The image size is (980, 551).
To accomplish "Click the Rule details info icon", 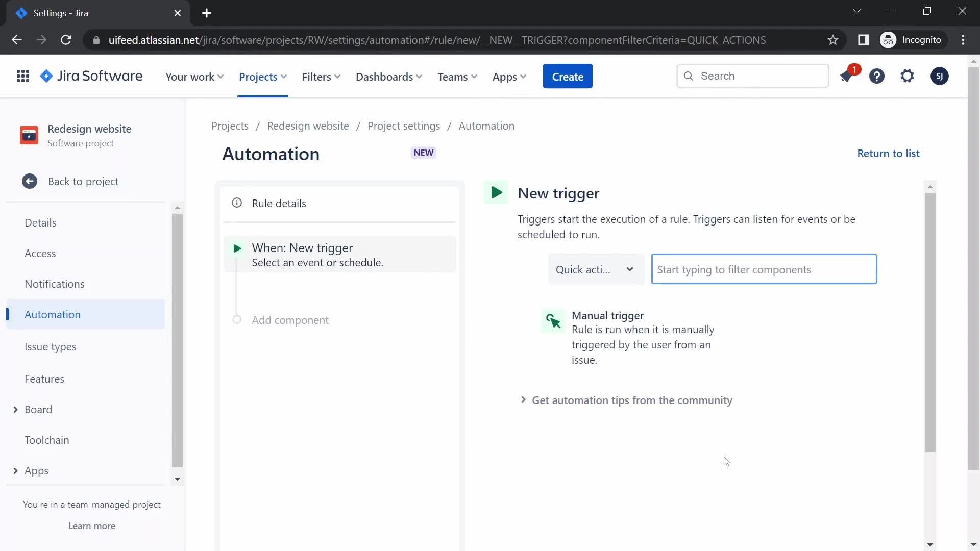I will 237,203.
